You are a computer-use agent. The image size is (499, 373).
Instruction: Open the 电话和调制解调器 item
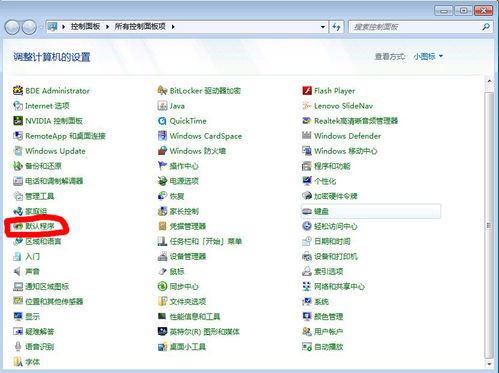(48, 181)
